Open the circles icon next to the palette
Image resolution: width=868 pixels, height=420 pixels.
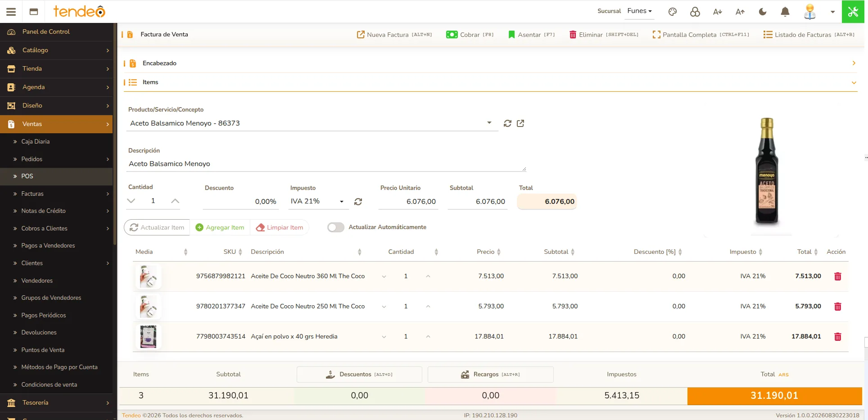tap(695, 12)
